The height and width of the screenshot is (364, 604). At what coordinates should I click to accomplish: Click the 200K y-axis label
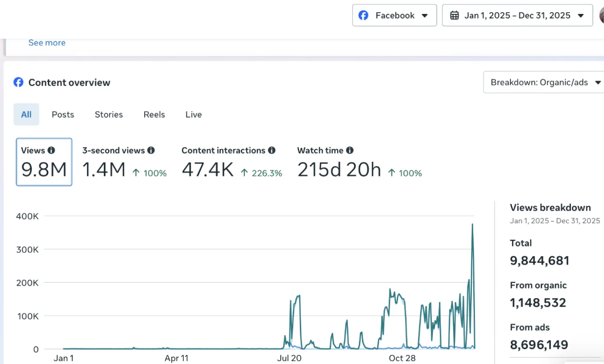(27, 283)
